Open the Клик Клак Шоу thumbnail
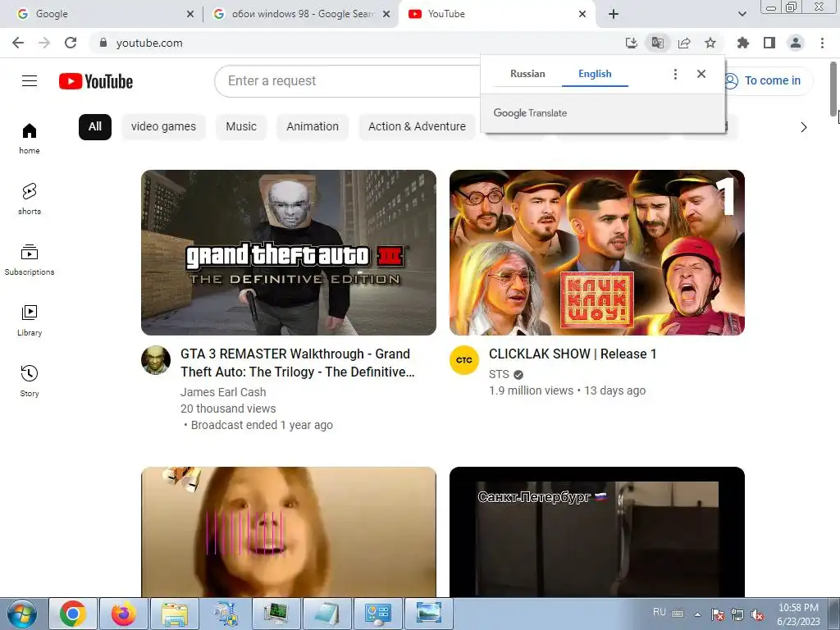Screen dimensions: 840x630 pos(597,253)
